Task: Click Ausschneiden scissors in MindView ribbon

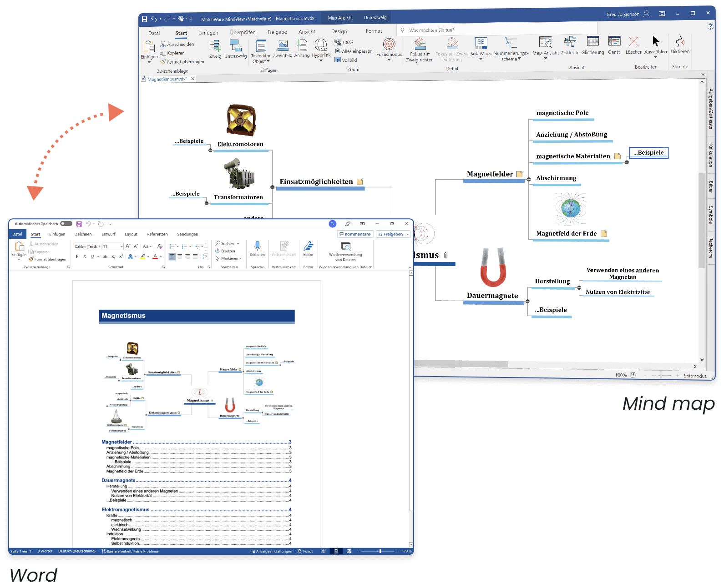Action: click(177, 45)
